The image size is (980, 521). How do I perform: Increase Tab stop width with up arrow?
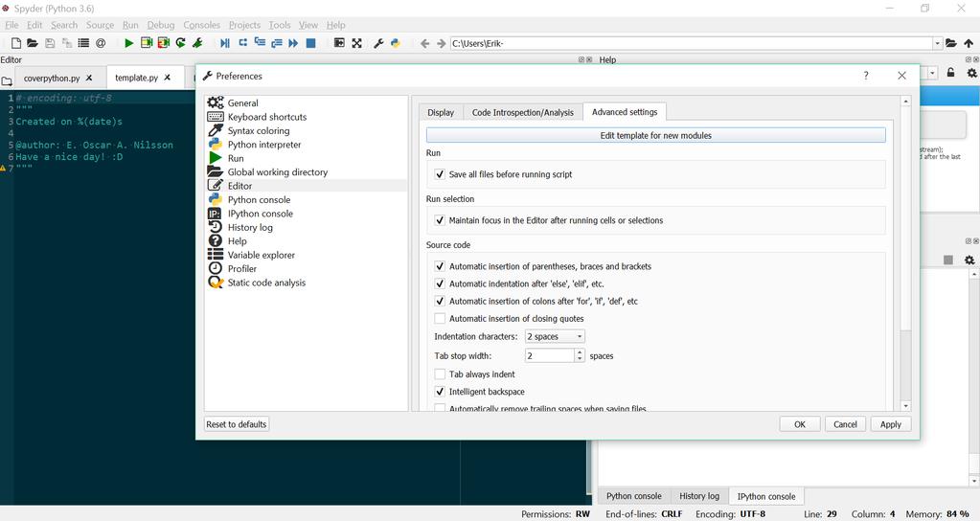580,351
